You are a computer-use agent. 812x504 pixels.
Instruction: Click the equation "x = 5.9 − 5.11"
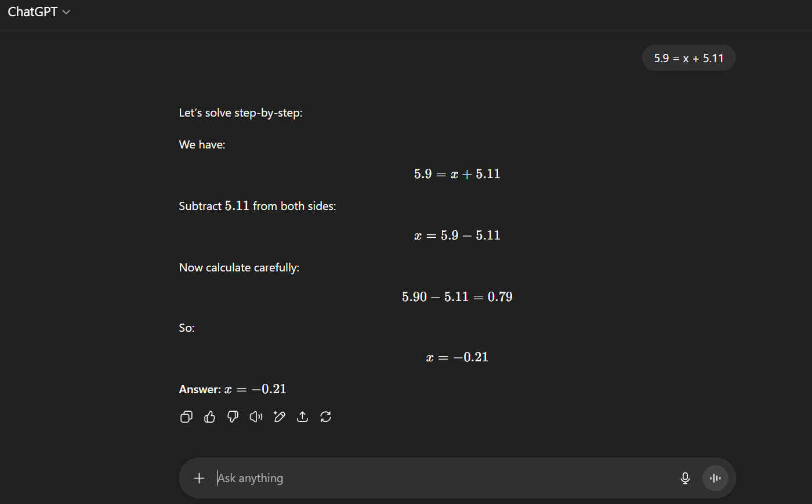457,235
